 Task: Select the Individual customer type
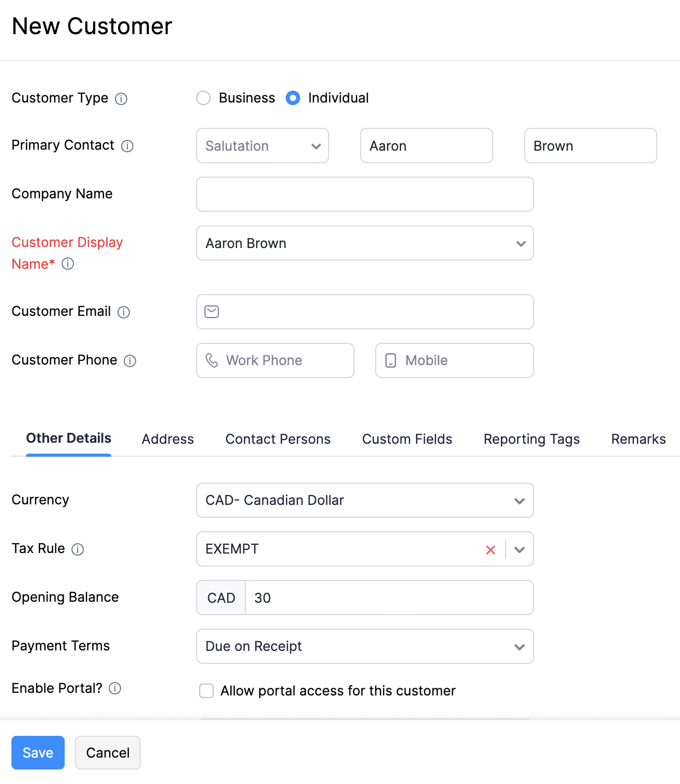click(x=293, y=98)
